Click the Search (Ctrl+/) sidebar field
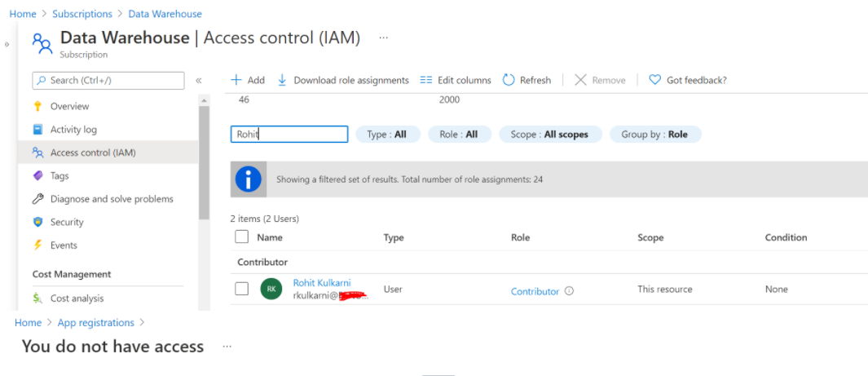Viewport: 868px width, 376px height. 108,80
